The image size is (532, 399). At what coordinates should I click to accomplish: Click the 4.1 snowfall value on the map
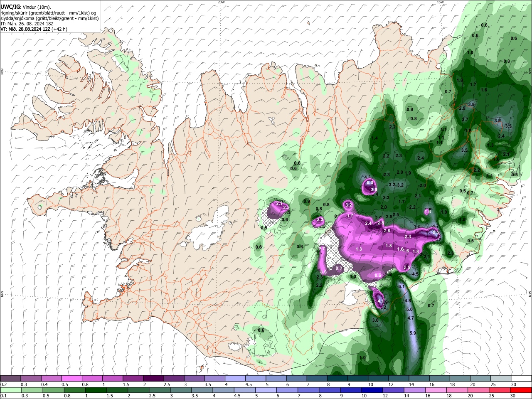(x=380, y=301)
